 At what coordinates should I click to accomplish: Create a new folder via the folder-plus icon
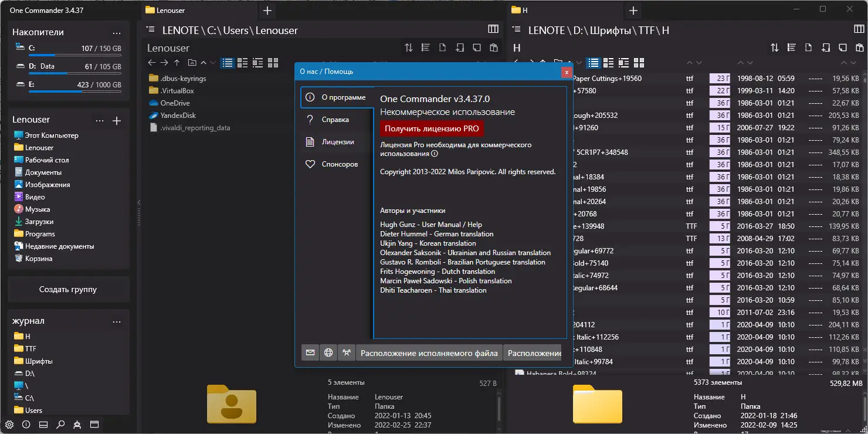pos(460,48)
